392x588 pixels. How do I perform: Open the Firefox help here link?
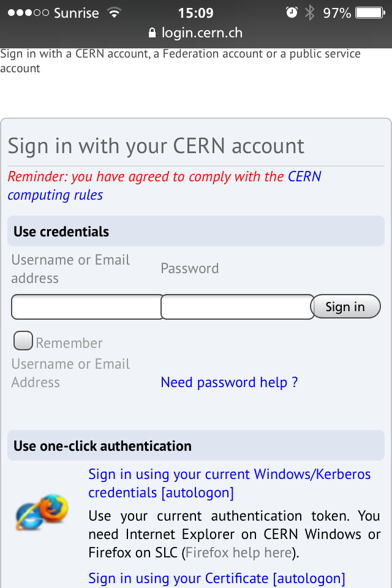(x=239, y=552)
